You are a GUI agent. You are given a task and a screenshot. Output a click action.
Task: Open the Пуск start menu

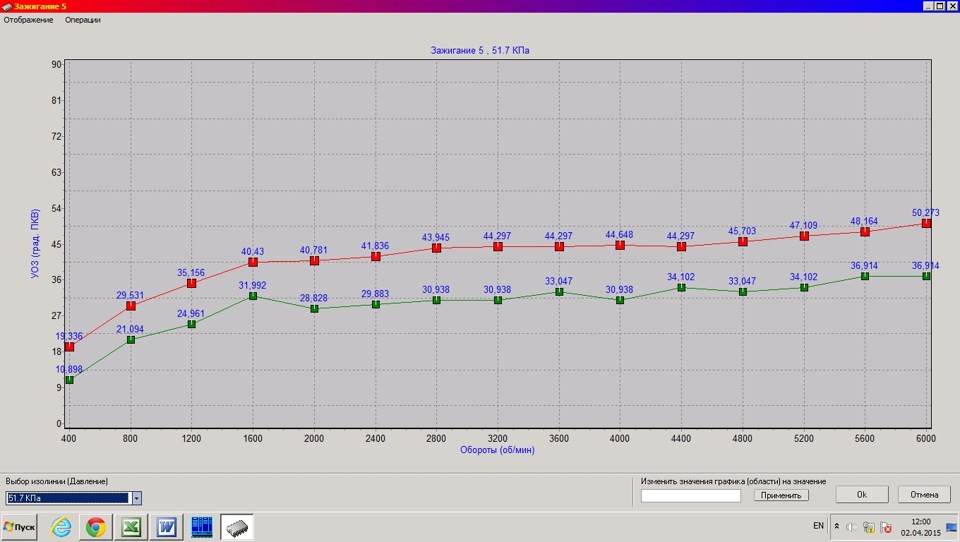coord(19,527)
